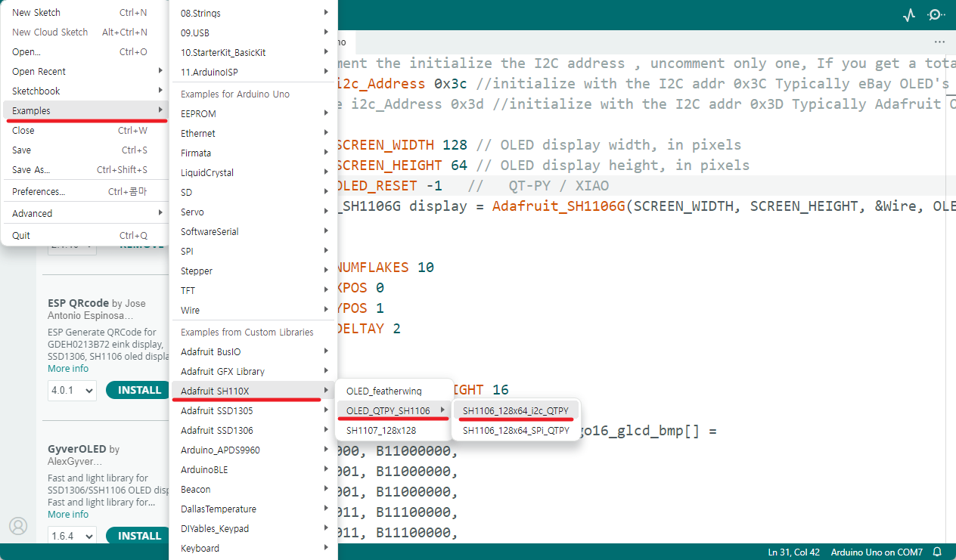Viewport: 956px width, 560px height.
Task: Open SoftwareSerial examples submenu
Action: pyautogui.click(x=253, y=232)
